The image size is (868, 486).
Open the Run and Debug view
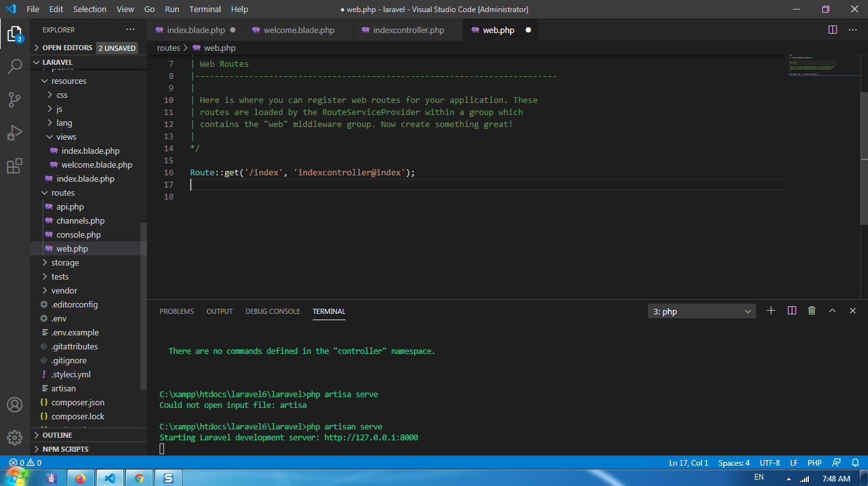pyautogui.click(x=15, y=133)
